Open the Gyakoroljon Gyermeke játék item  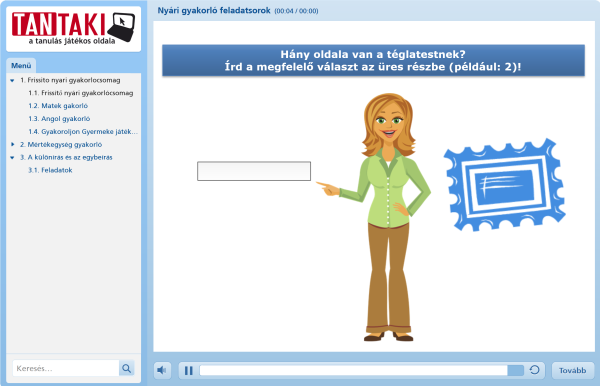(83, 132)
